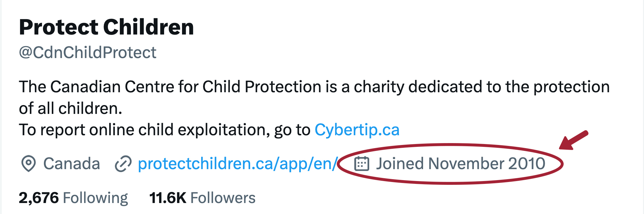Click the word Followers label
Image resolution: width=644 pixels, height=214 pixels.
pos(223,198)
